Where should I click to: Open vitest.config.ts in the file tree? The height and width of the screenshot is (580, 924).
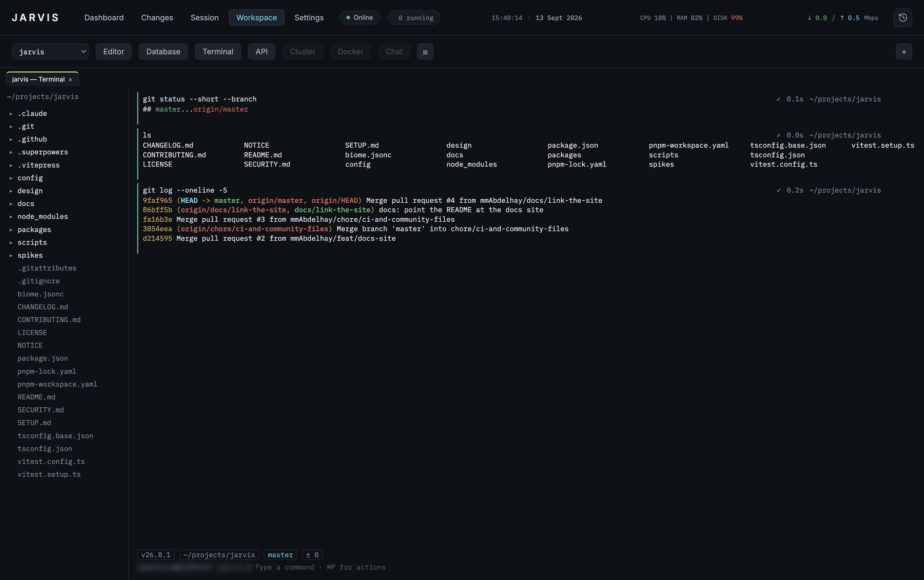tap(51, 462)
